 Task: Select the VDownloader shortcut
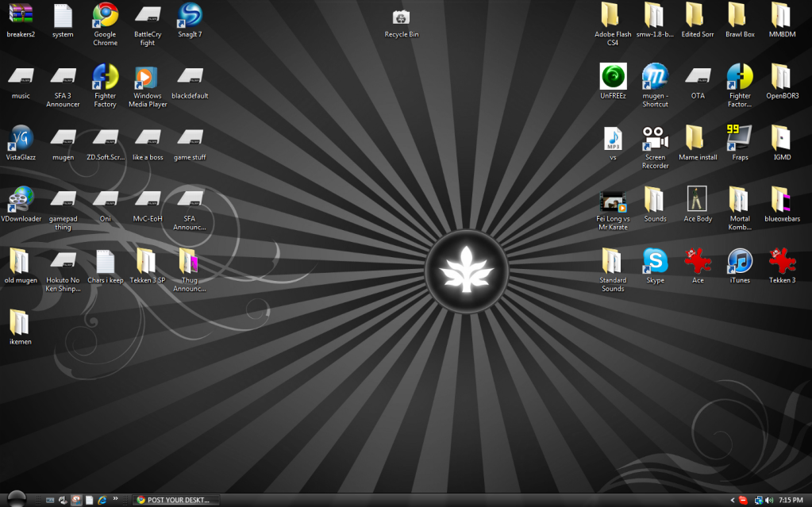click(21, 199)
